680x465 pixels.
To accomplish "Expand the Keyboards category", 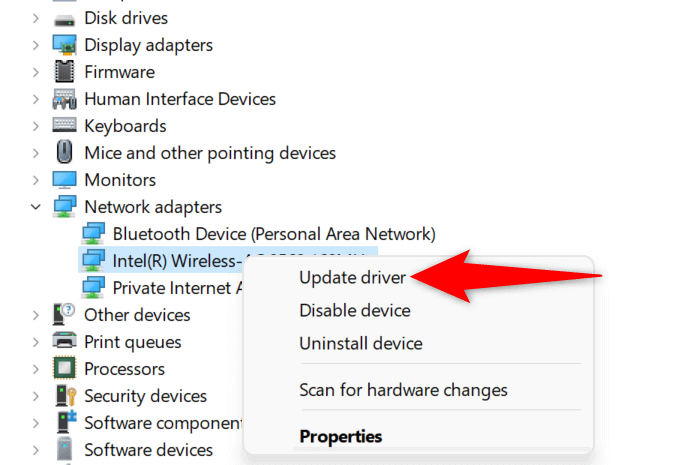I will pos(36,126).
